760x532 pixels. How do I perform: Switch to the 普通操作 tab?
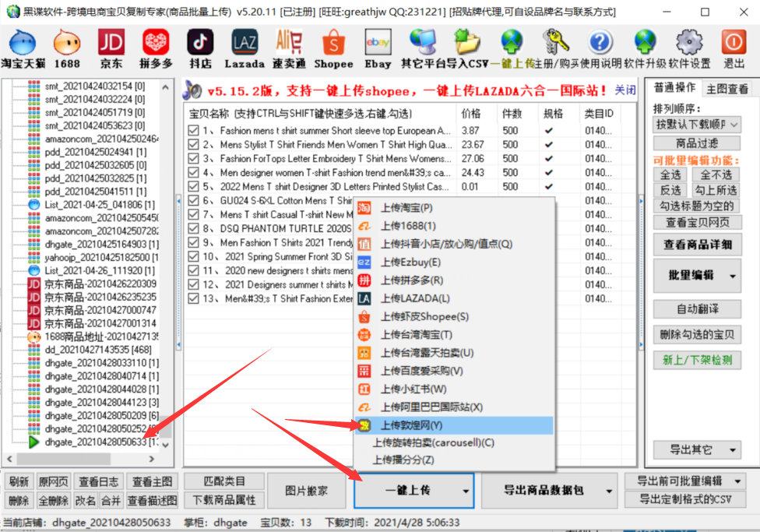[674, 88]
